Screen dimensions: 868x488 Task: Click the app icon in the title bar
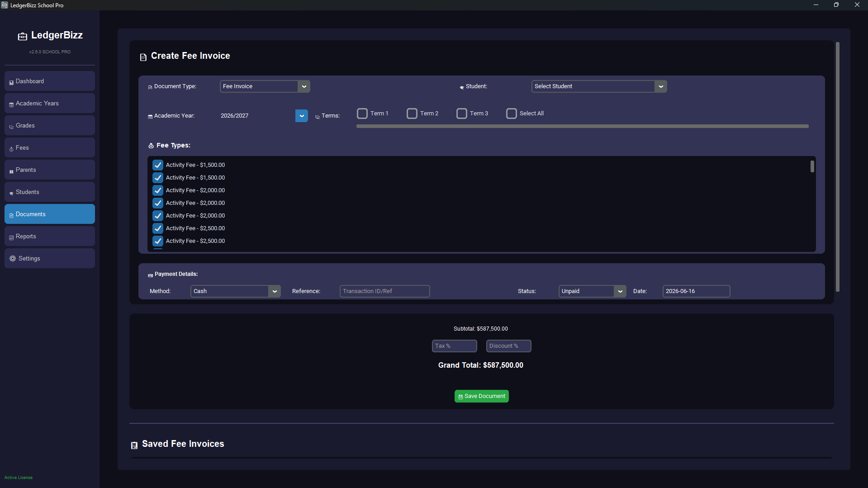click(5, 5)
